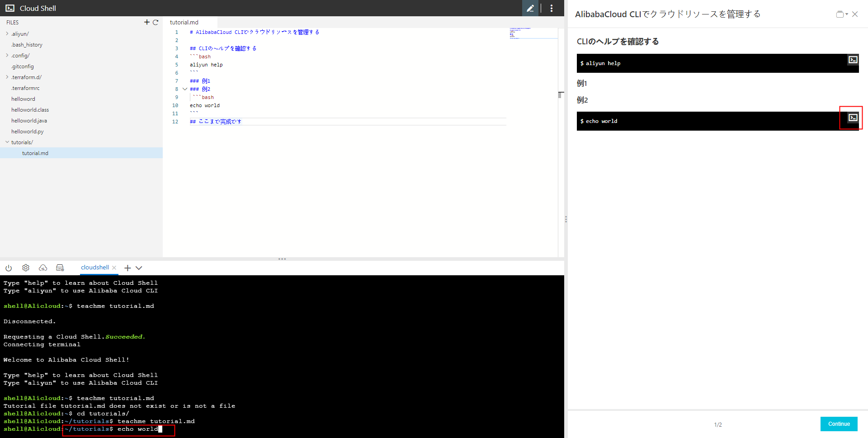The image size is (868, 438).
Task: Click editor line 5 'aliyun help'
Action: coord(206,65)
